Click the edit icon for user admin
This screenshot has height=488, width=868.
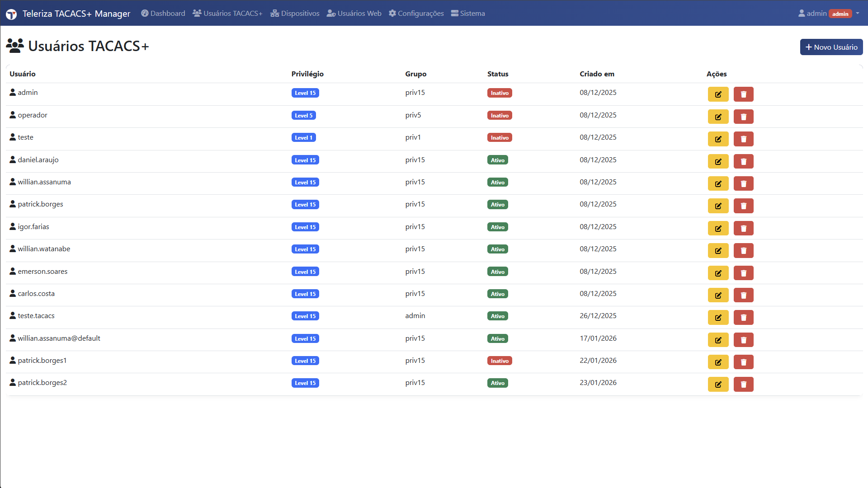coord(718,94)
